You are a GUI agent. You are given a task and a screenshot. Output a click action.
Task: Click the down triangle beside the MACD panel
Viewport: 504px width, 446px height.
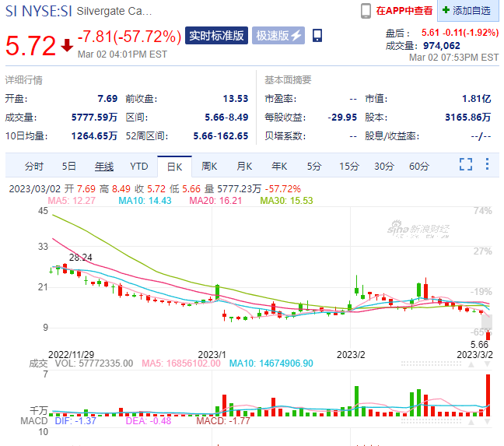point(488,422)
